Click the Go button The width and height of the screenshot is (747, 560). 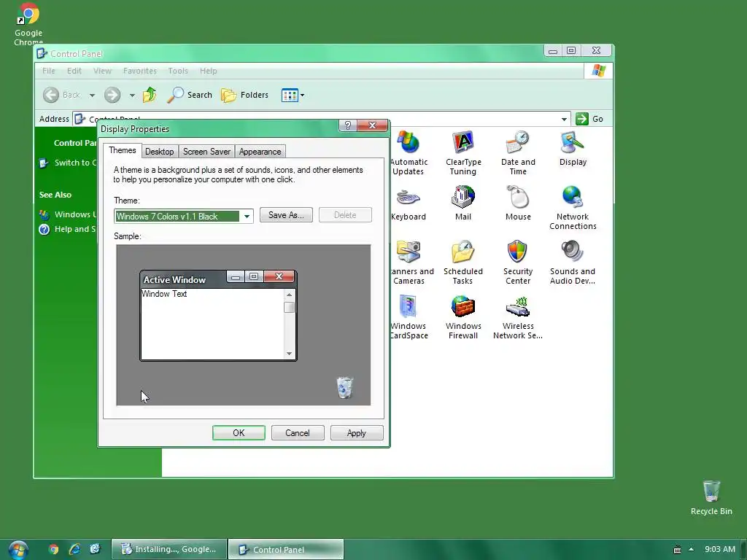click(589, 119)
